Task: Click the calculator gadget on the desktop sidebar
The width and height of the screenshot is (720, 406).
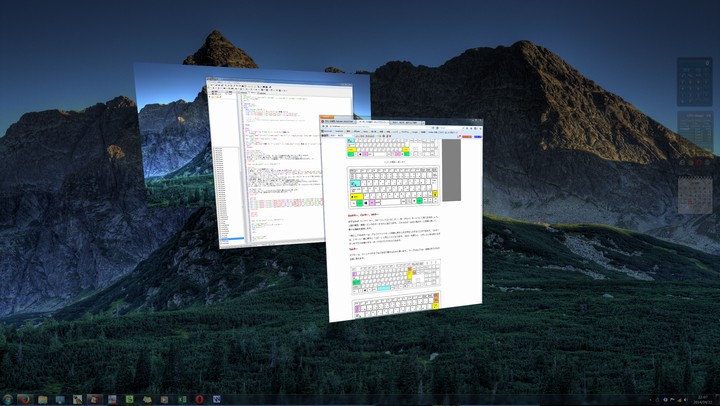Action: pyautogui.click(x=694, y=81)
